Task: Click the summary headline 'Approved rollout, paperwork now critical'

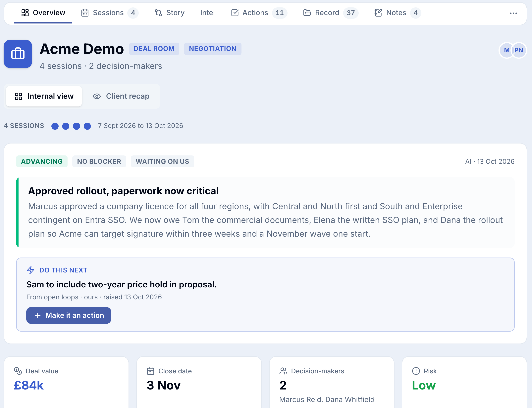Action: [x=124, y=191]
